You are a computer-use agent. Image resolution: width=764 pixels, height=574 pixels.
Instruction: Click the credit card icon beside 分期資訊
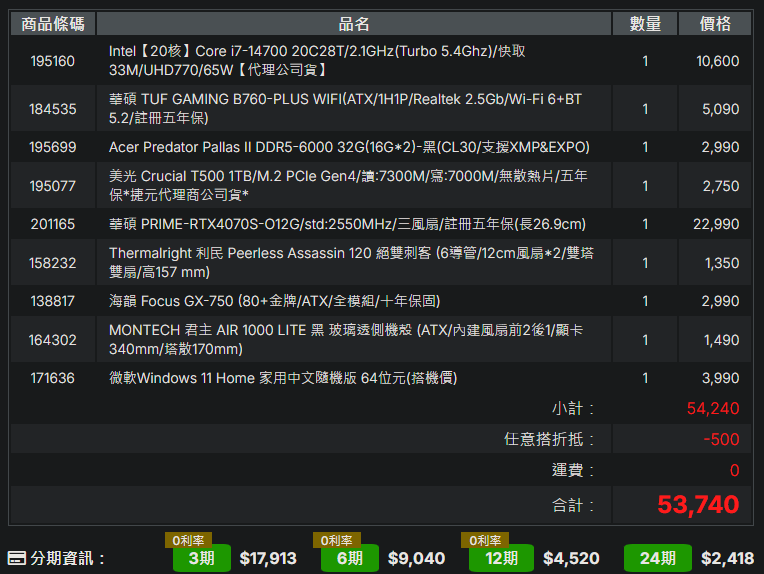17,558
